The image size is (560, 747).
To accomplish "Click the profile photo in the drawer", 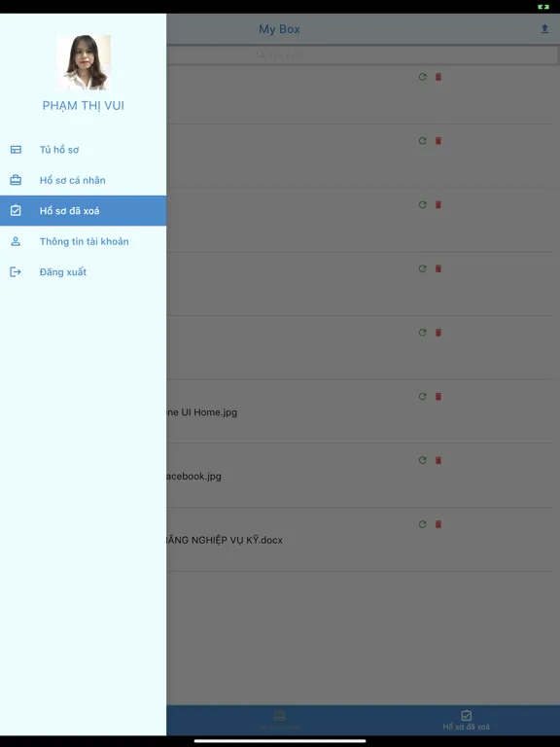I will [84, 62].
